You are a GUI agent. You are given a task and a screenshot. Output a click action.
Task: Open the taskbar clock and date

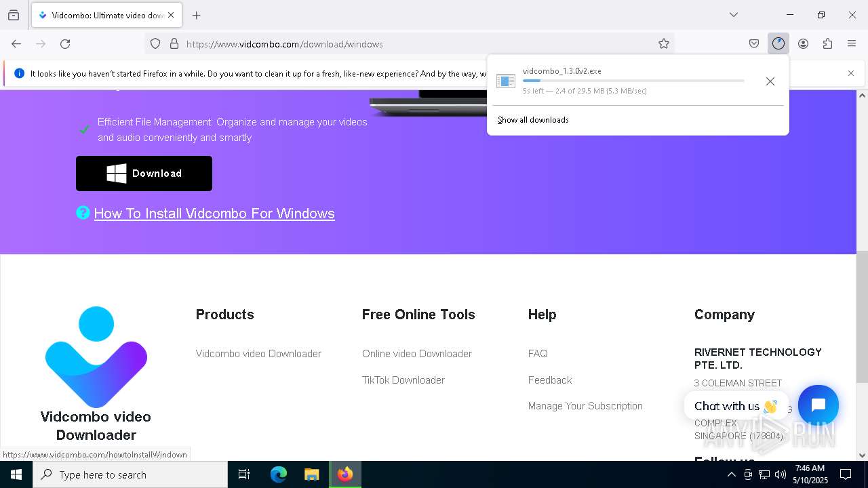tap(810, 474)
